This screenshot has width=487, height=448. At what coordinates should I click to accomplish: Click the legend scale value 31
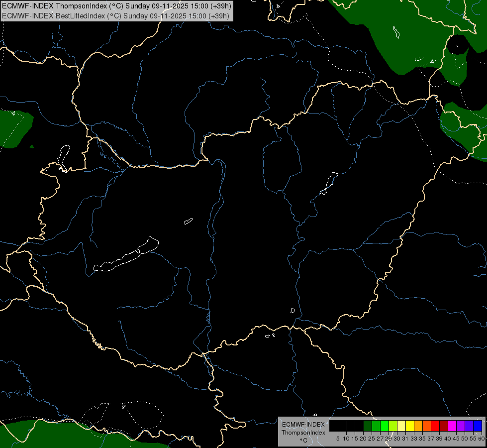405,439
